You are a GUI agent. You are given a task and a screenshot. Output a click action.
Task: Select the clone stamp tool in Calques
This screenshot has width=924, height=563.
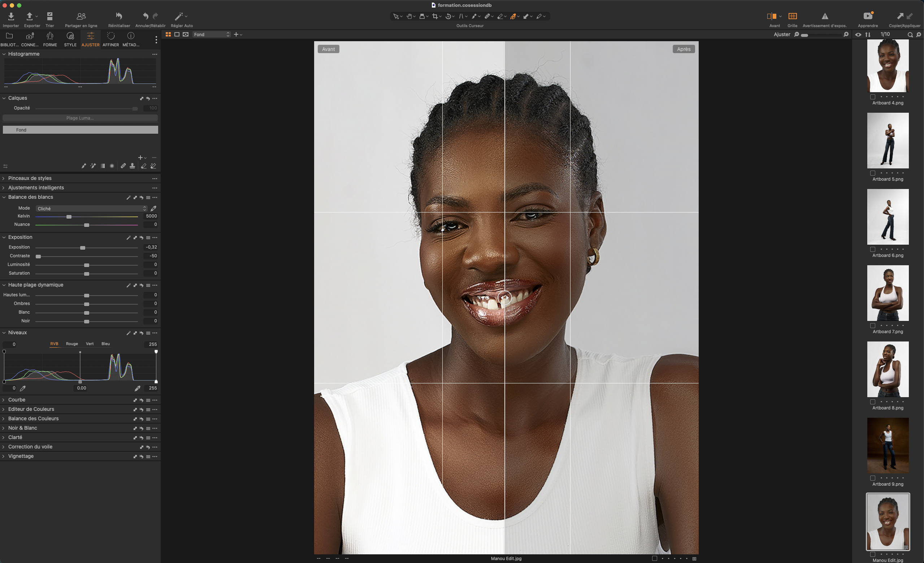[133, 166]
